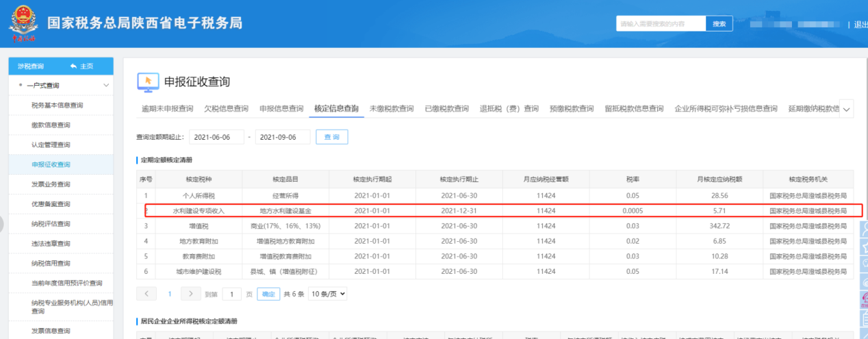Click the 查询 button
The width and height of the screenshot is (868, 339).
331,137
